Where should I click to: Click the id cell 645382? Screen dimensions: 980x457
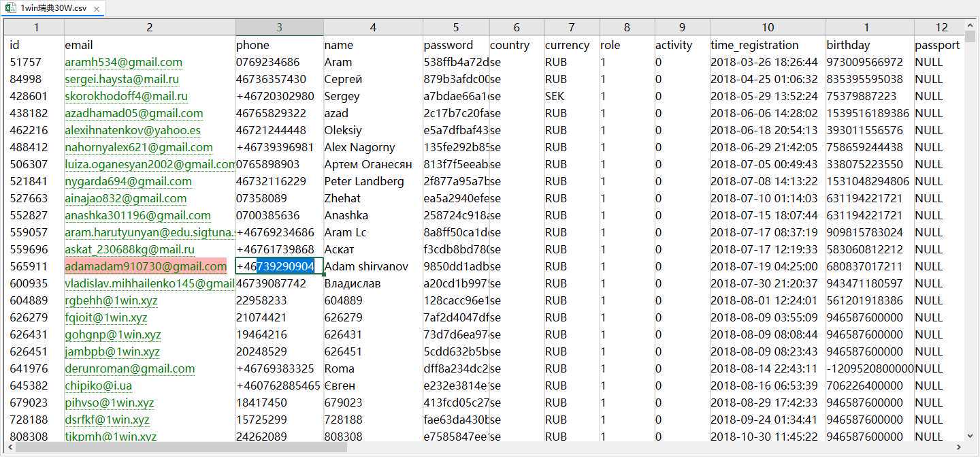(x=35, y=385)
